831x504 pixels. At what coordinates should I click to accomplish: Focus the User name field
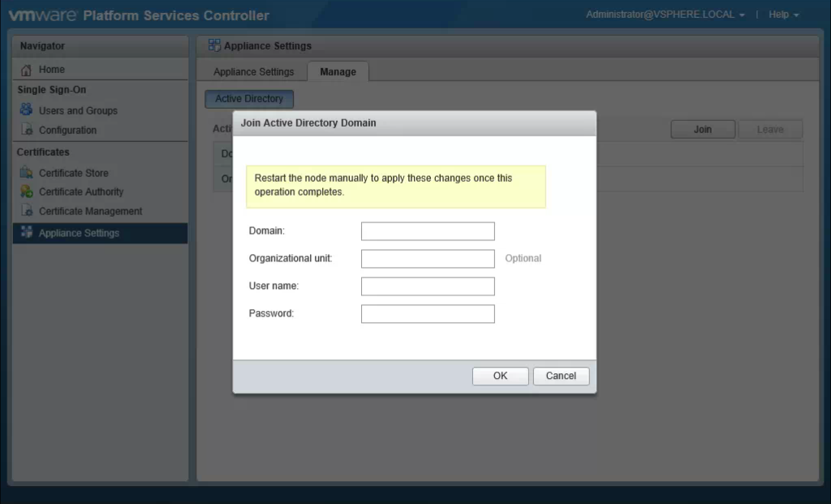click(428, 286)
